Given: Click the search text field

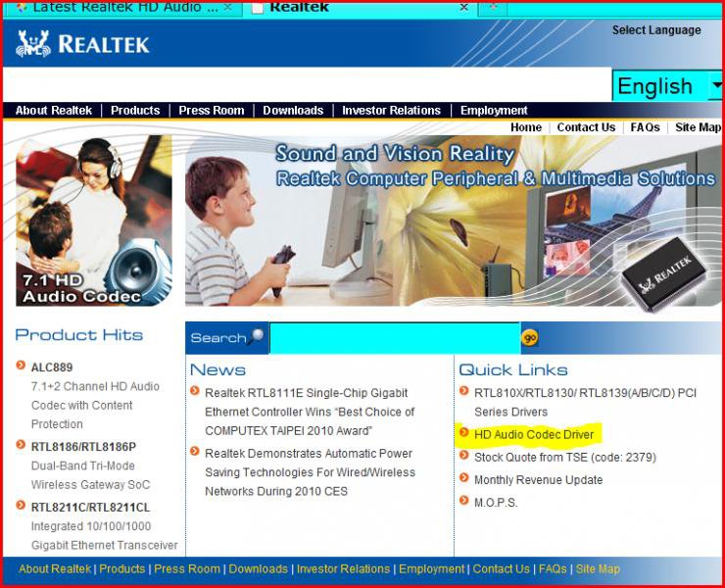Looking at the screenshot, I should pos(395,338).
